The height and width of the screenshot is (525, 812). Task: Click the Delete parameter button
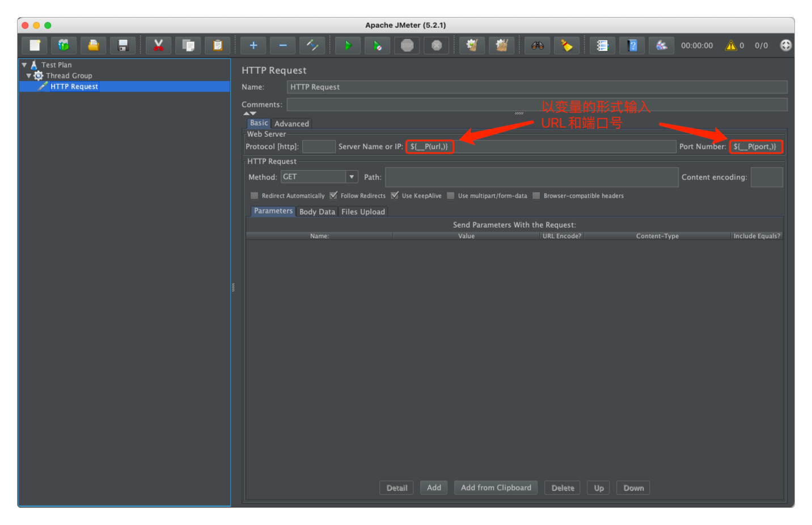click(x=563, y=488)
